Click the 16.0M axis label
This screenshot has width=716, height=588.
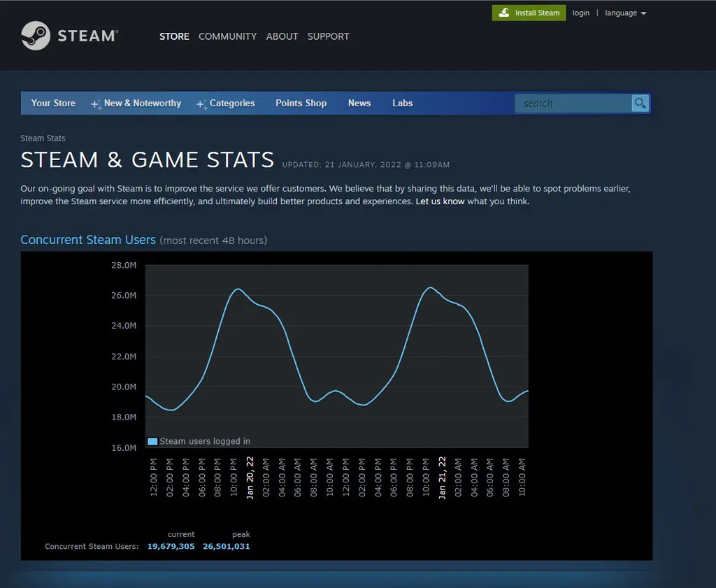(x=124, y=448)
